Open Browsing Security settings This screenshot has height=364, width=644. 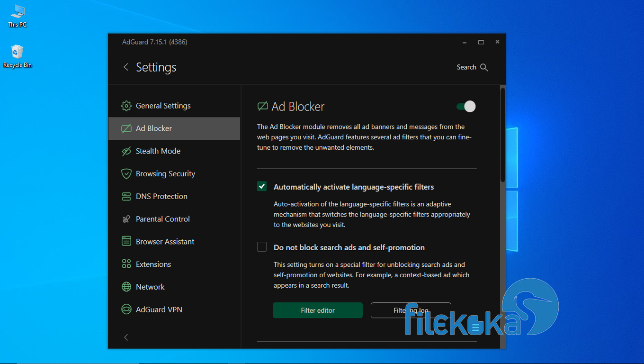(x=174, y=174)
